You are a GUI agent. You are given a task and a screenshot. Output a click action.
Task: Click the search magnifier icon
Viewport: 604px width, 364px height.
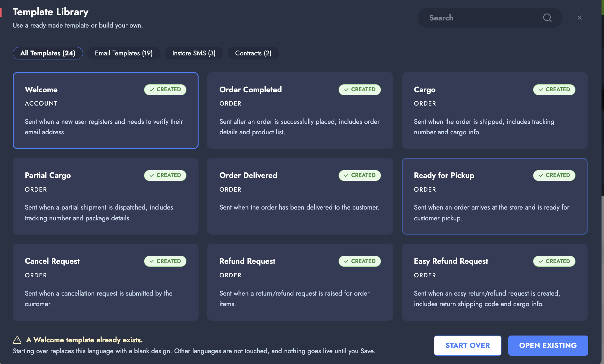click(547, 18)
